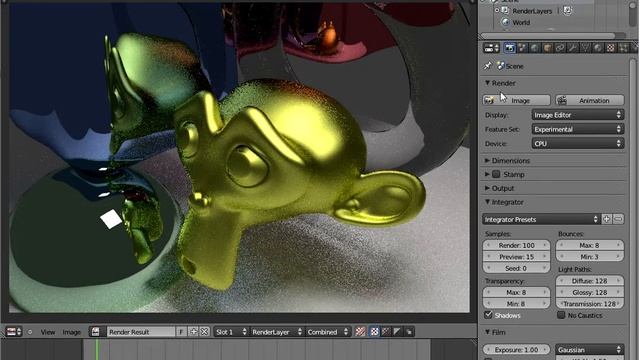Open the Integrator Presets dropdown
This screenshot has width=640, height=360.
point(541,220)
